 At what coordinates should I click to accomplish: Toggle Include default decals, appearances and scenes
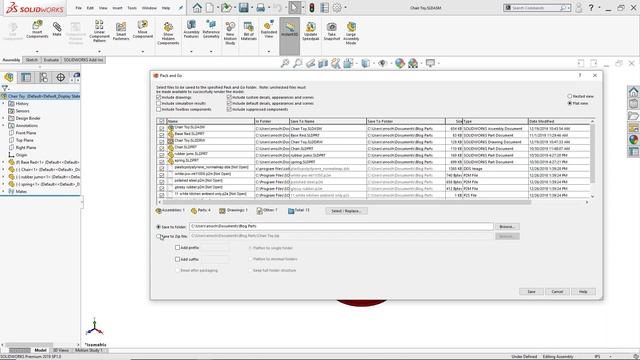(x=229, y=104)
